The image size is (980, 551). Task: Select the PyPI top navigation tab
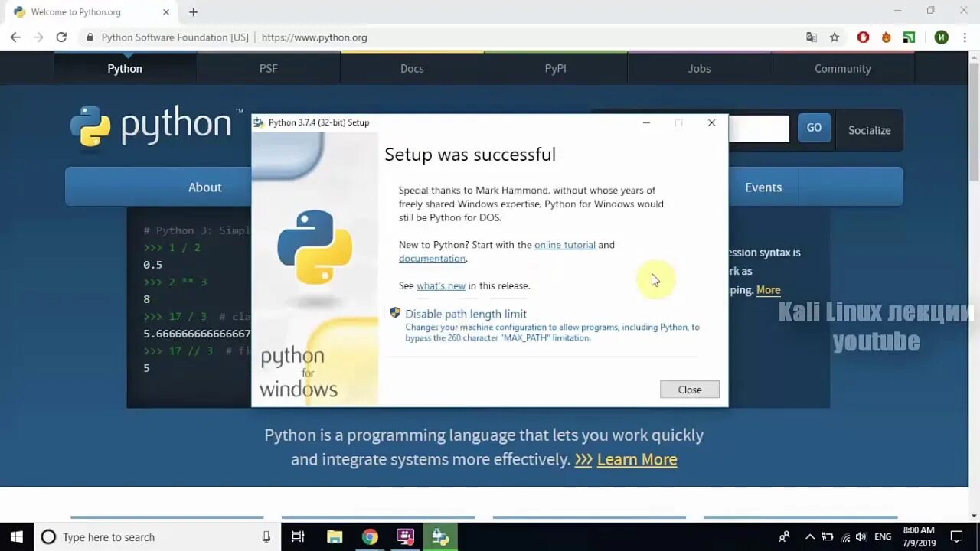coord(556,68)
